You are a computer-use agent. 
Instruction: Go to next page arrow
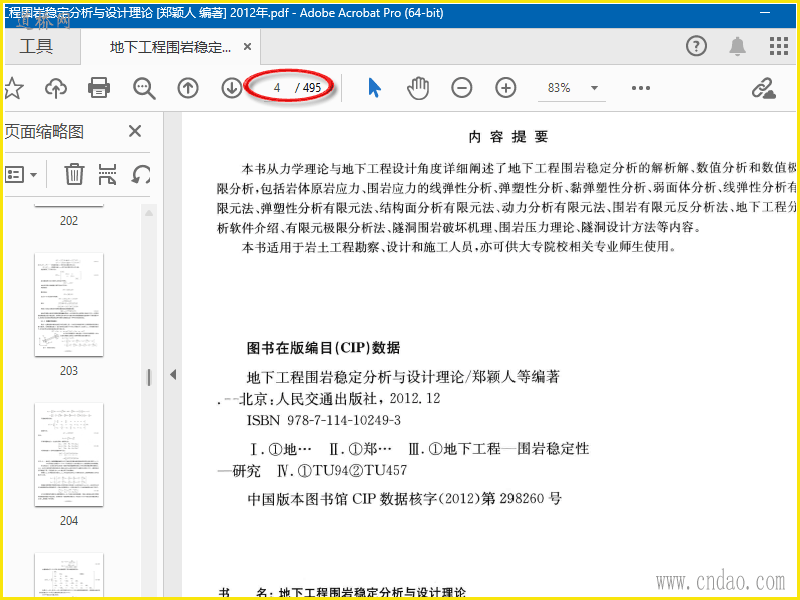click(231, 88)
